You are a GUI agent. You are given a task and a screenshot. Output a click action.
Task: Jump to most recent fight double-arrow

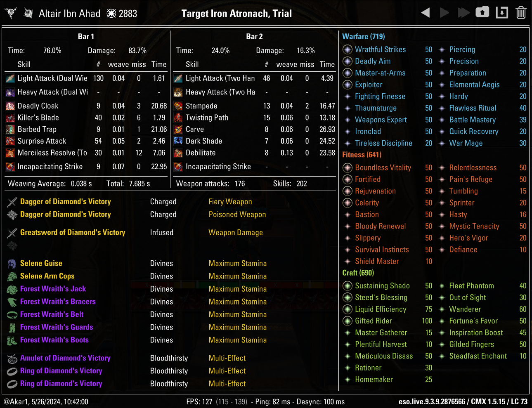(463, 13)
